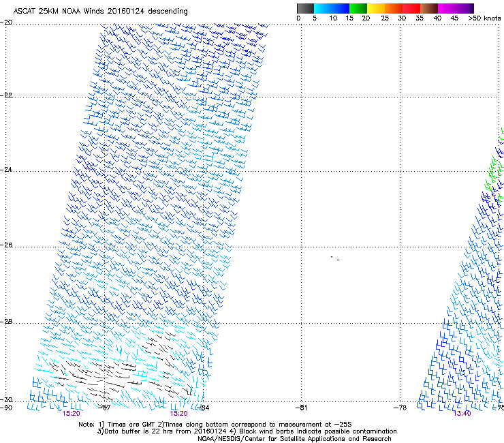This screenshot has width=504, height=443.
Task: Click the '-24' latitude axis label
Action: tap(6, 170)
